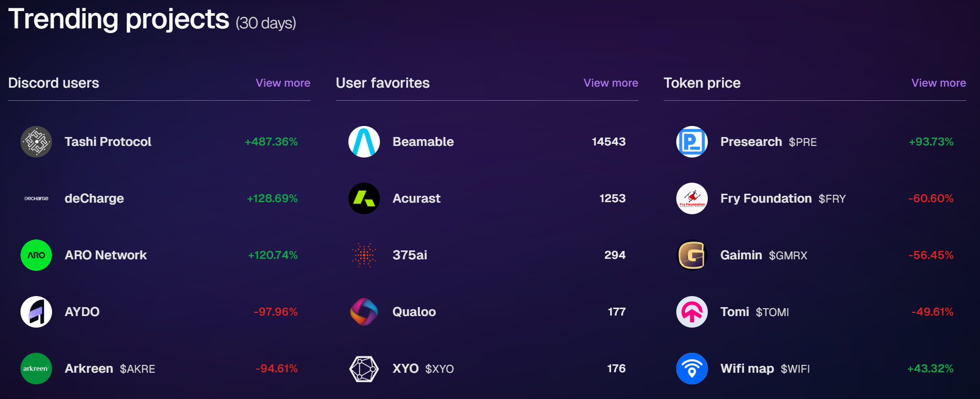Open the ARO Network green logo

[36, 255]
